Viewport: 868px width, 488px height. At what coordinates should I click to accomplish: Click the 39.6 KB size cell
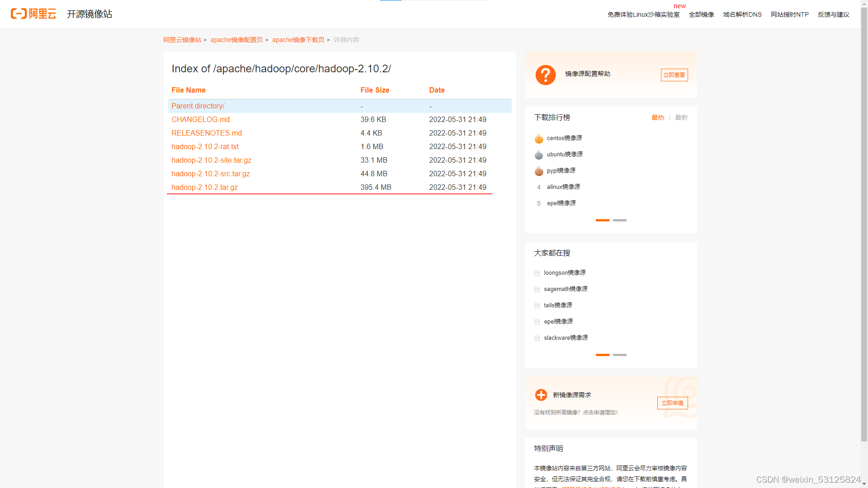click(x=373, y=119)
